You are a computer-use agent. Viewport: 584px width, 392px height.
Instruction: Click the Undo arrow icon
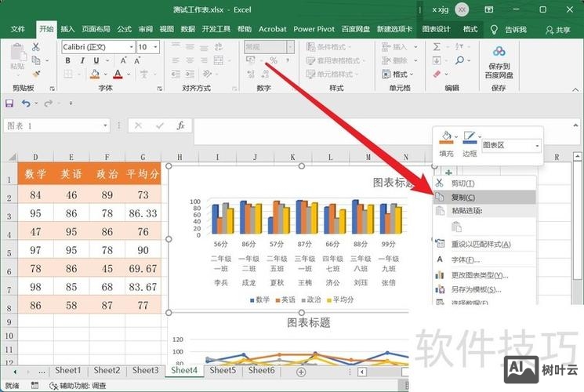click(26, 103)
